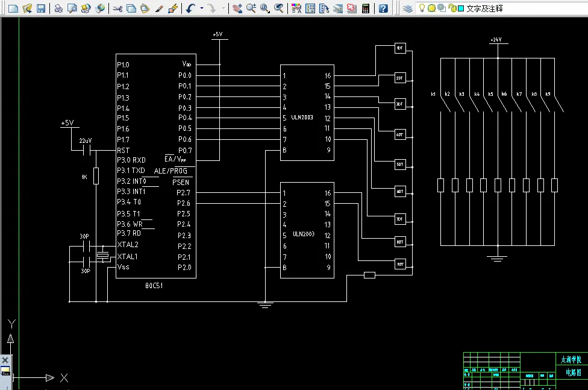The width and height of the screenshot is (588, 390).
Task: Open the Tool Palettes window icon
Action: pyautogui.click(x=324, y=8)
